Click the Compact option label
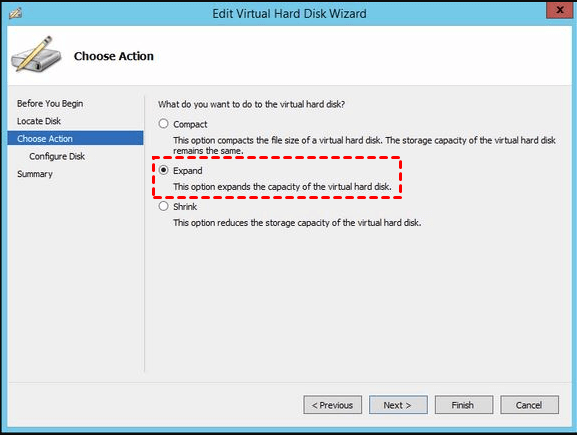577x435 pixels. pyautogui.click(x=190, y=124)
